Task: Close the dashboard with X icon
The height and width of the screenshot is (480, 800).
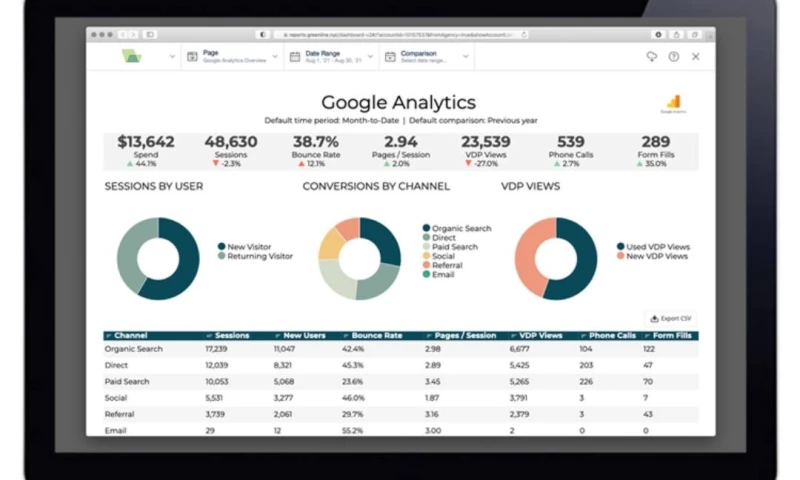Action: coord(695,57)
